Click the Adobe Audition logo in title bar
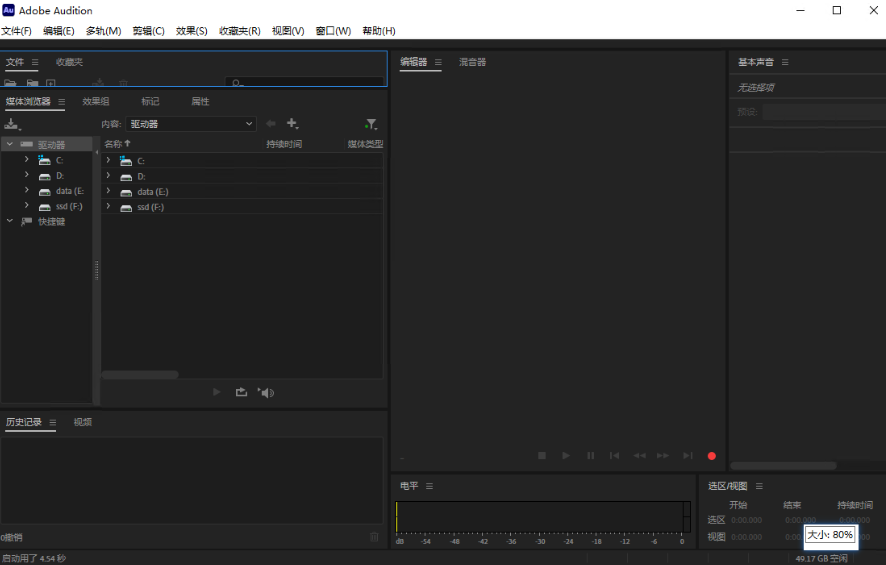 pos(8,10)
